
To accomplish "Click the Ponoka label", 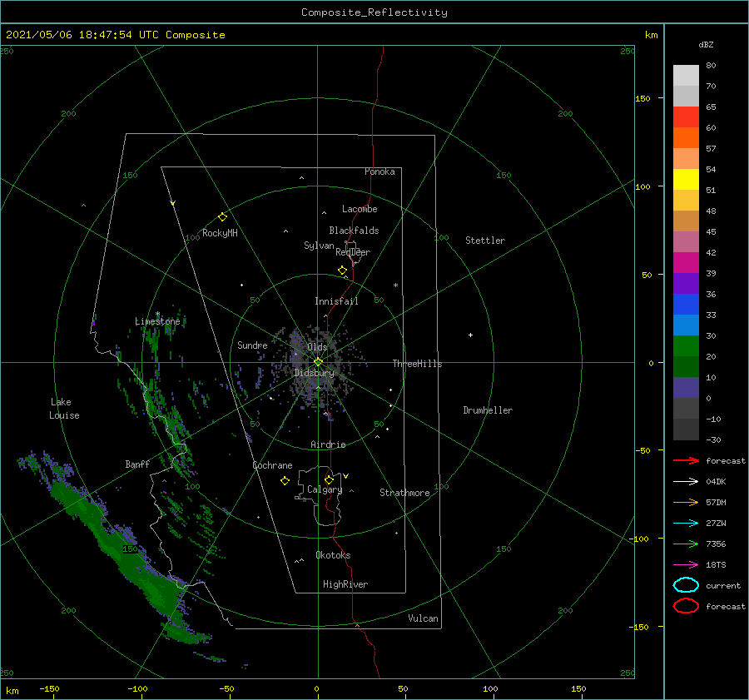I will [379, 171].
